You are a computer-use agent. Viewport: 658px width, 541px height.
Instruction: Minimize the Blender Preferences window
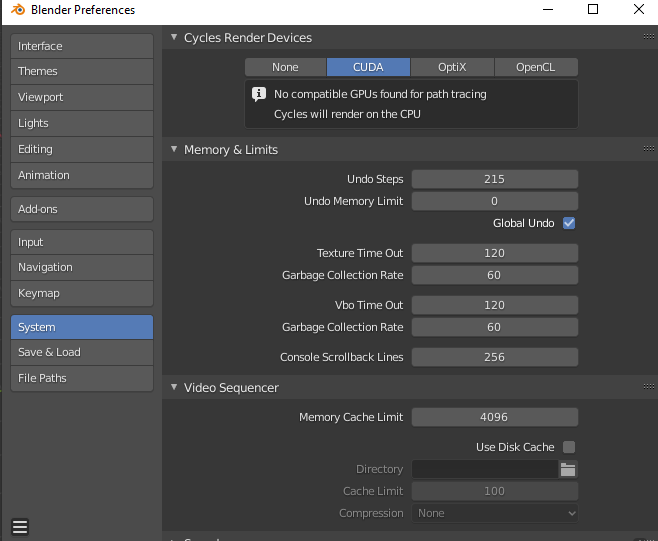[548, 9]
